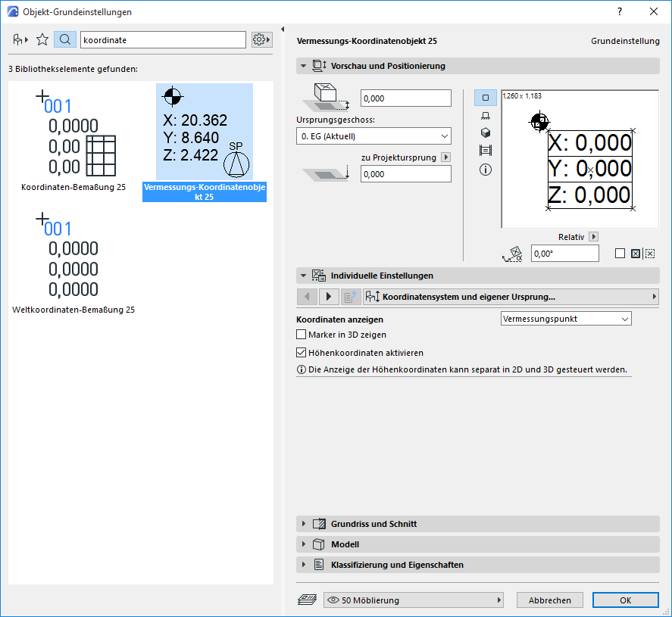Open Koordinatensystem und eigener Ursprung menu

click(511, 296)
